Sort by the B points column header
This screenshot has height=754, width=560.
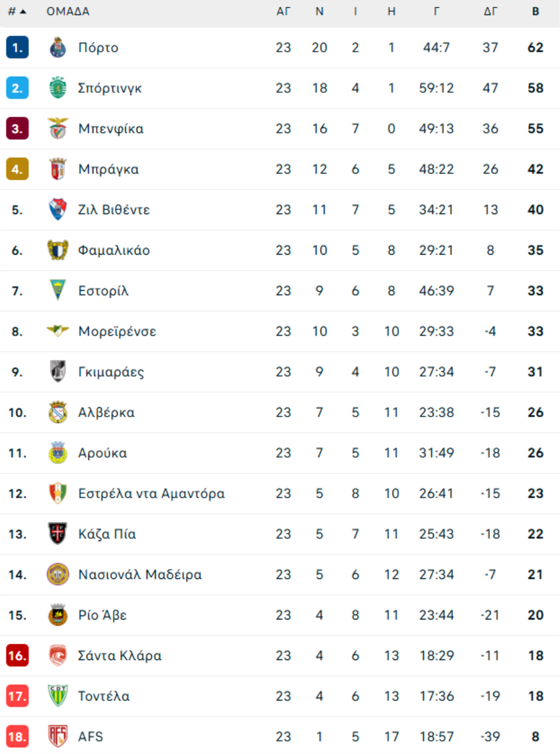[x=535, y=11]
